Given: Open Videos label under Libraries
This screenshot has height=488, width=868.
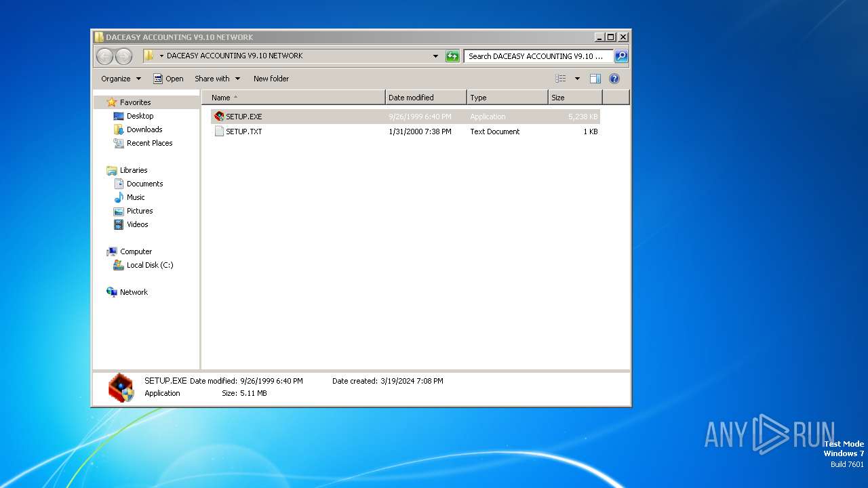Looking at the screenshot, I should click(x=138, y=224).
